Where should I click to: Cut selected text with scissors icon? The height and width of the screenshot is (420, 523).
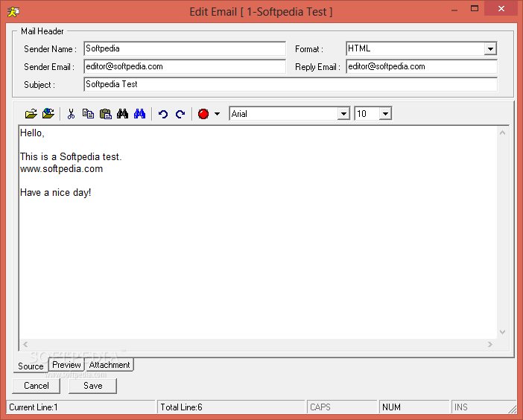[71, 114]
